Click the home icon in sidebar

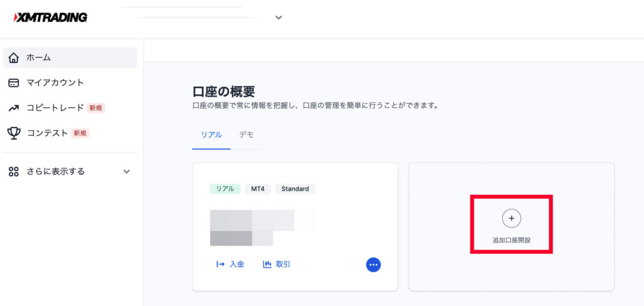point(14,58)
